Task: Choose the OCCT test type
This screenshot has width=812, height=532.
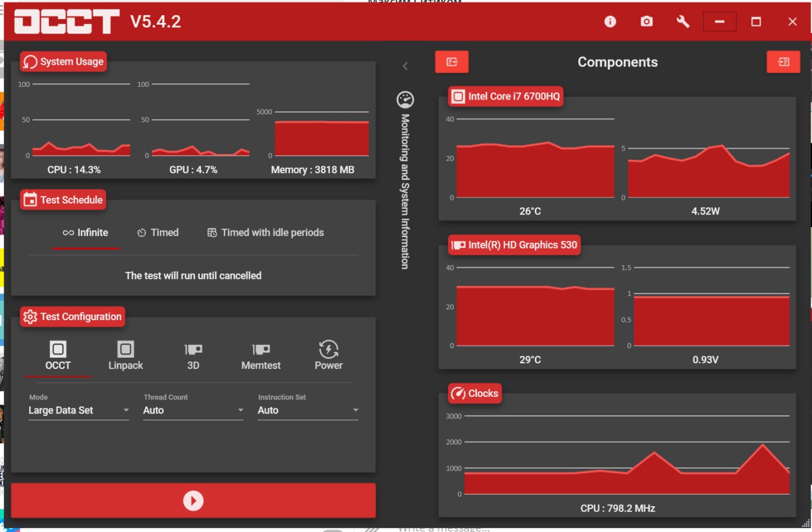Action: pyautogui.click(x=58, y=356)
